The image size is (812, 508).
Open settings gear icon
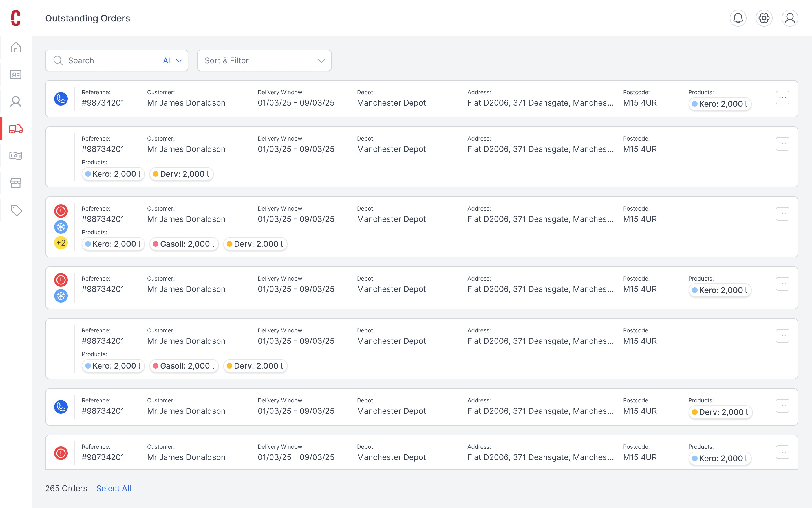coord(764,18)
